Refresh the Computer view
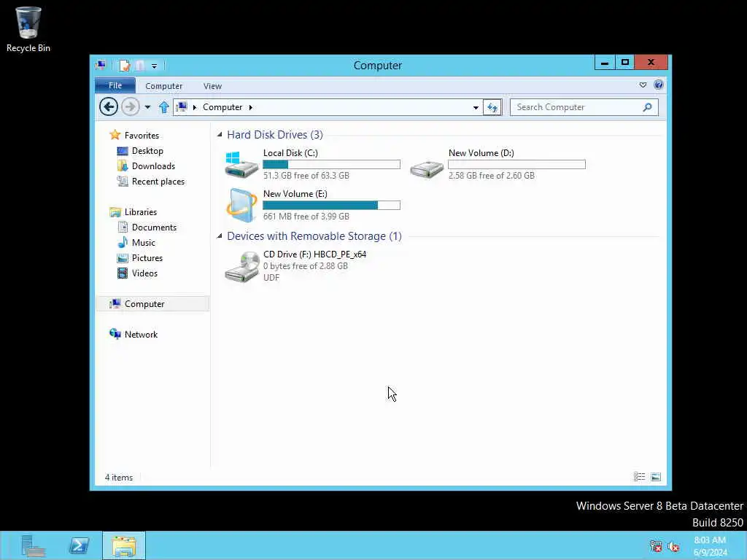 tap(492, 108)
